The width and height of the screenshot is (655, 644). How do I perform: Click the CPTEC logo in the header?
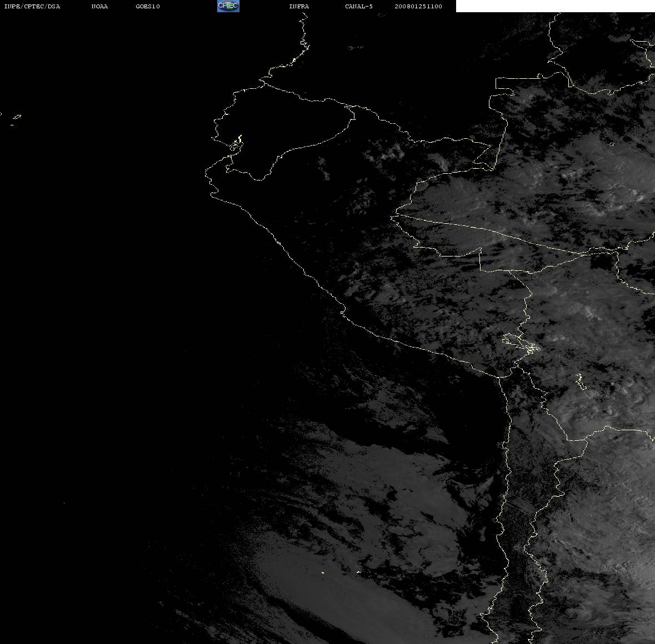tap(228, 6)
